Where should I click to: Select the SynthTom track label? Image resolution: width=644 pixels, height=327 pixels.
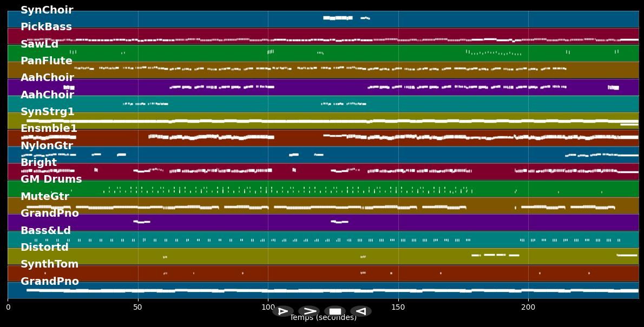pyautogui.click(x=49, y=264)
